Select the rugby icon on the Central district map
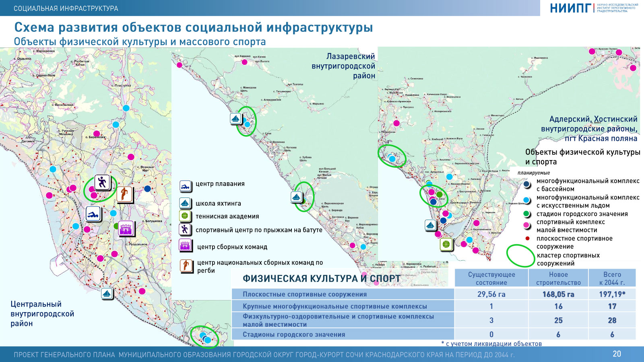The width and height of the screenshot is (644, 362). (x=125, y=194)
